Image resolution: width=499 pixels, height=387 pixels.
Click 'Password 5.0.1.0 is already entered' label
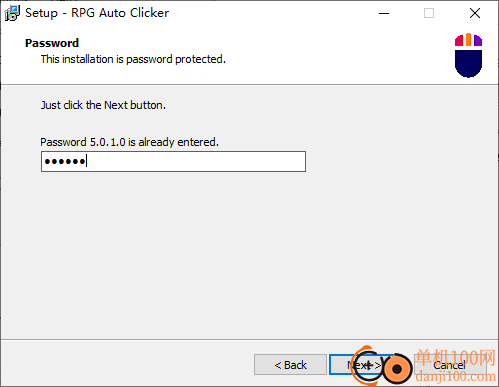(129, 142)
